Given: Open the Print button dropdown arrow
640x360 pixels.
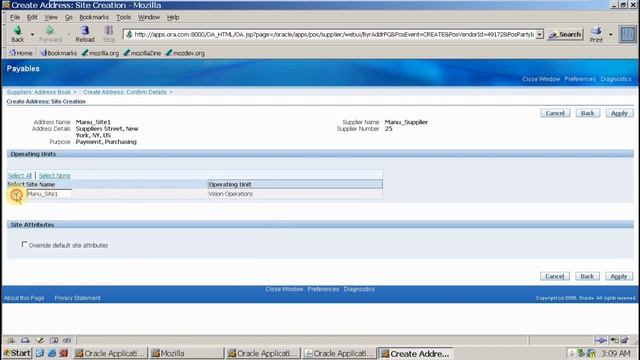Looking at the screenshot, I should (x=611, y=35).
